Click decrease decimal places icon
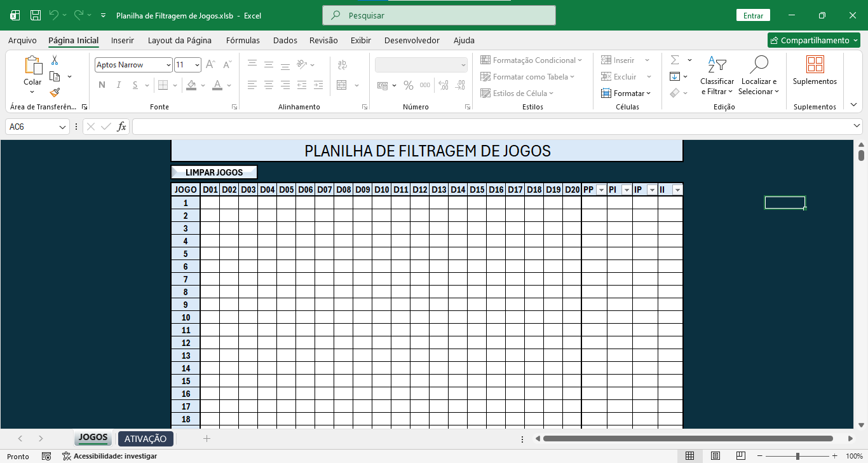The width and height of the screenshot is (868, 463). 459,85
